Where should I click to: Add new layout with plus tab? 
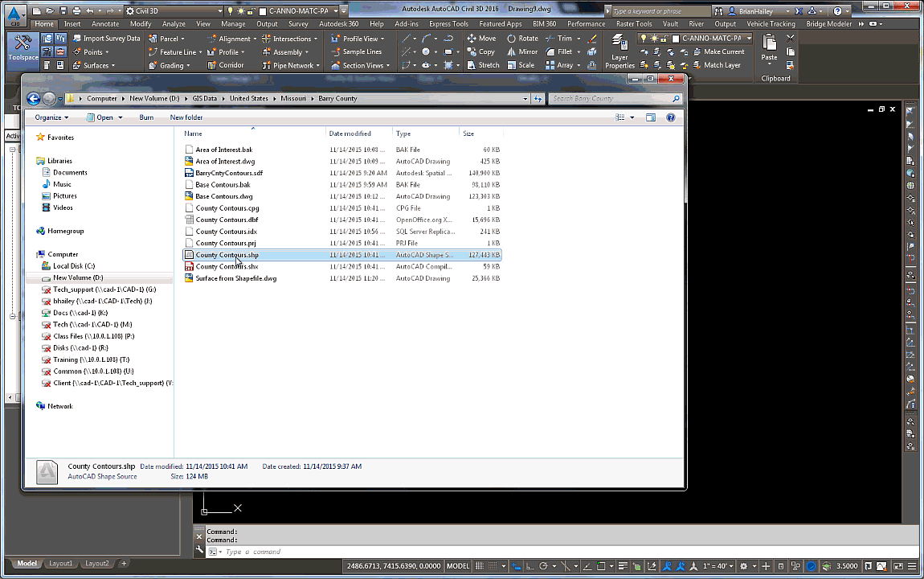pos(124,564)
